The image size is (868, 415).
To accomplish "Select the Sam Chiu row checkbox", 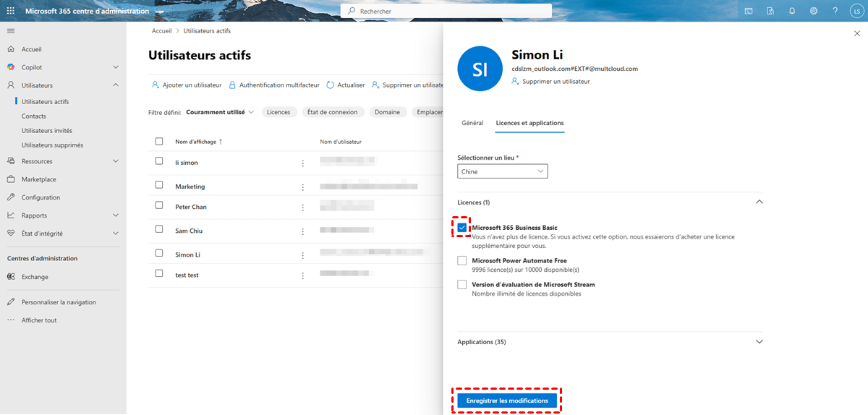I will pos(159,228).
